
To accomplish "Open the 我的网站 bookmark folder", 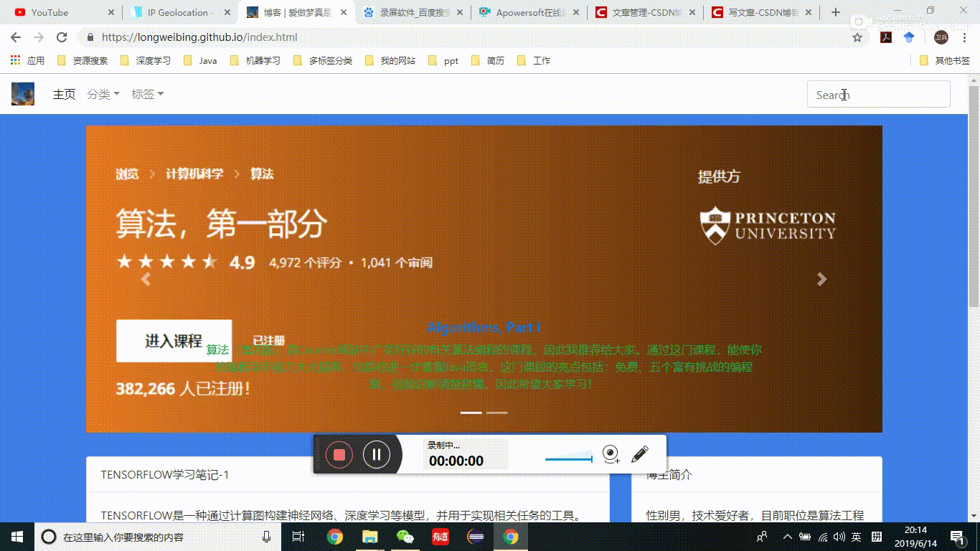I will pos(390,61).
